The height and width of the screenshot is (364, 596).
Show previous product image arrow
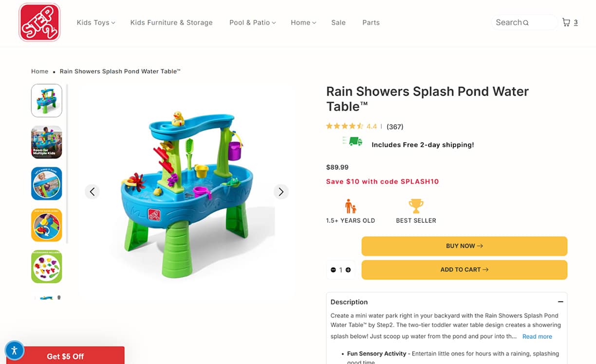92,192
